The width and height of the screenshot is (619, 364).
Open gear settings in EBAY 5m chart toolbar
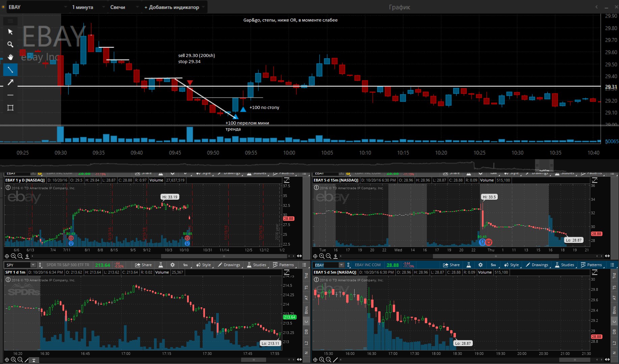point(481,265)
